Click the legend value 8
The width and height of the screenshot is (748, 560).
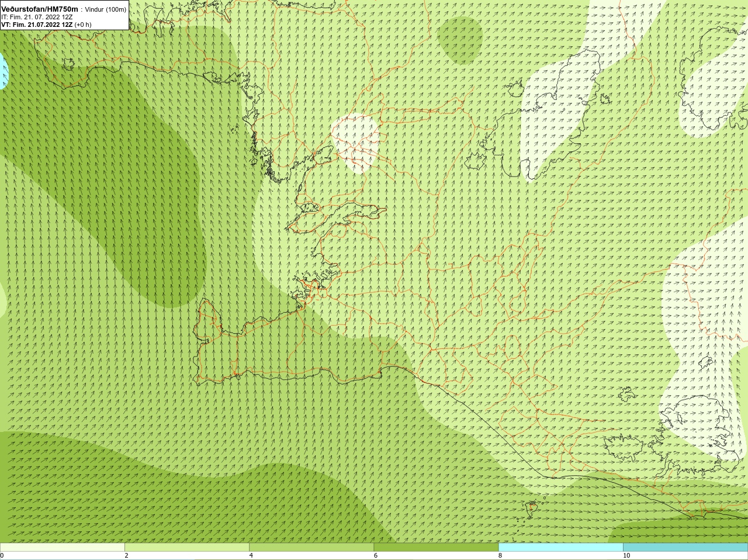(x=500, y=555)
